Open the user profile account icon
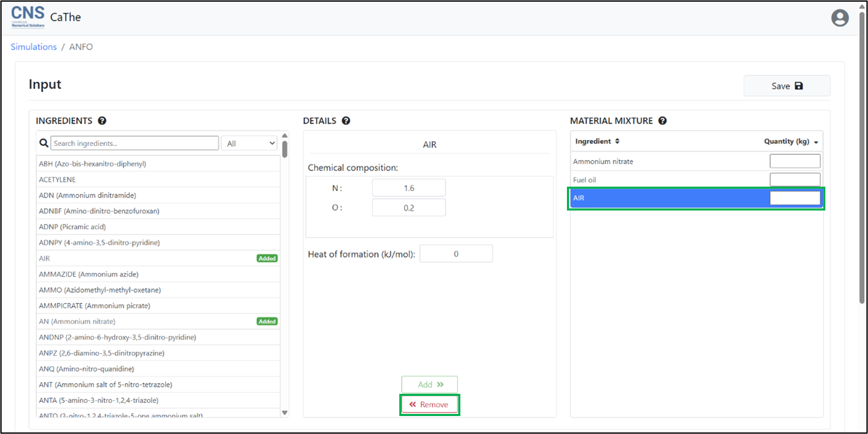 point(840,18)
